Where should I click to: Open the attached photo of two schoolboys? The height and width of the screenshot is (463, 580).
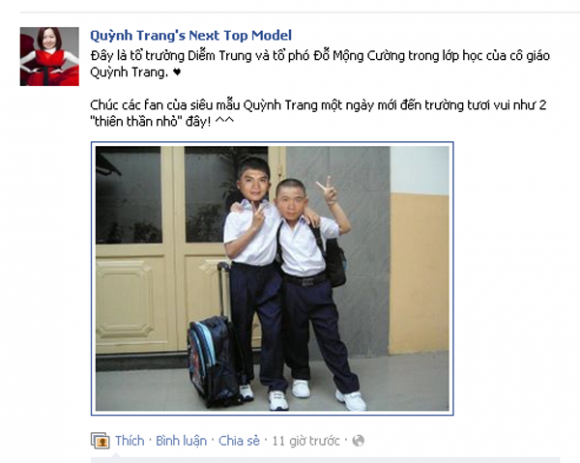[272, 278]
